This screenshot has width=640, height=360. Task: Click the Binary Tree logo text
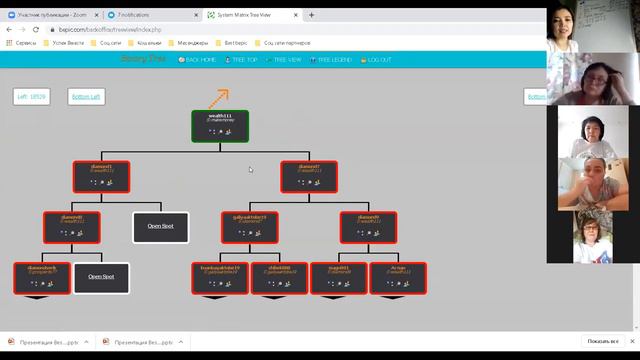[x=143, y=59]
